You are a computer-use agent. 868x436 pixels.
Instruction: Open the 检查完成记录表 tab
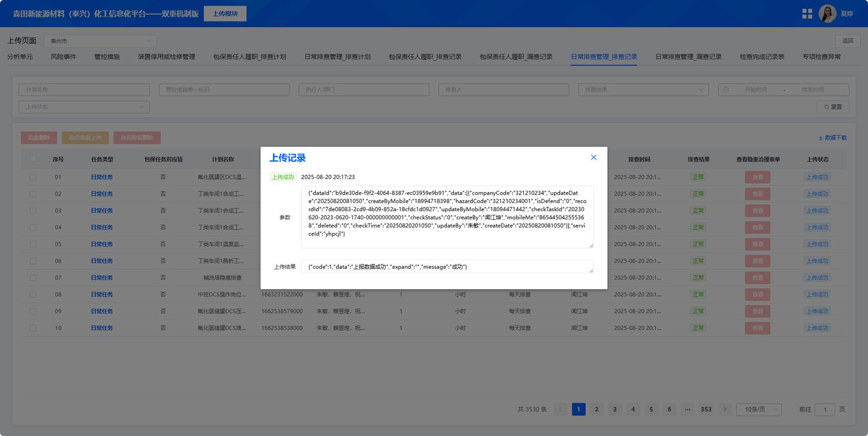(762, 57)
